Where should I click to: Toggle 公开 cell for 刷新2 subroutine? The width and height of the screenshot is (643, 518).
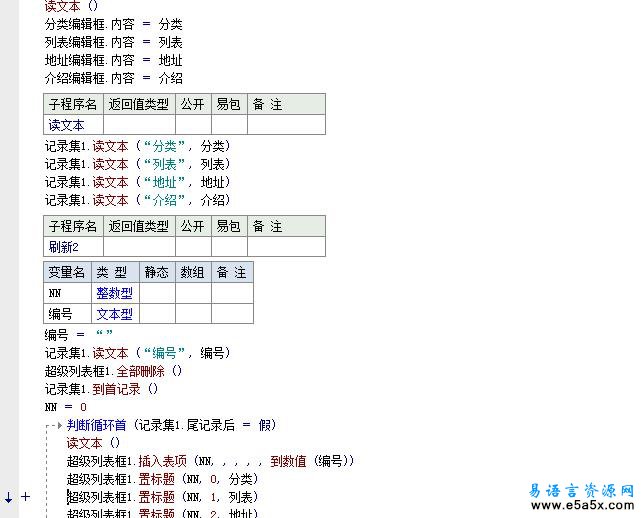tap(193, 247)
